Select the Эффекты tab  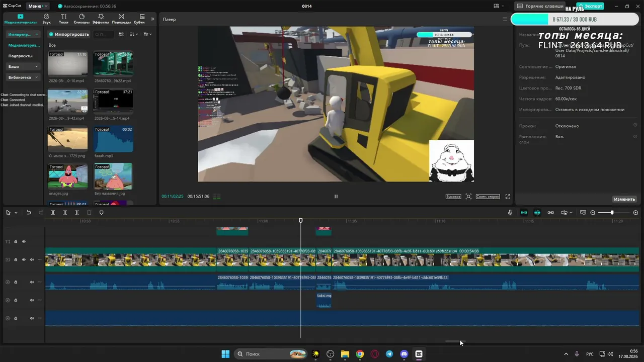click(101, 19)
